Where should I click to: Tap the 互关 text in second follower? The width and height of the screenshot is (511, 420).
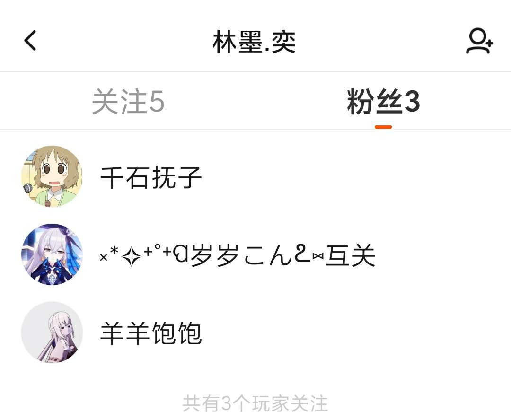click(351, 255)
